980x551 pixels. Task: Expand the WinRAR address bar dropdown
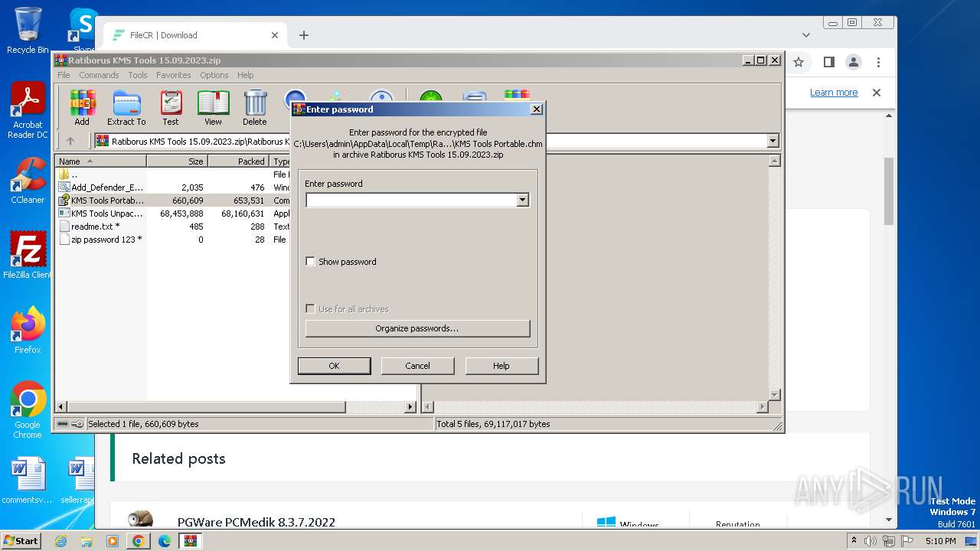pos(773,141)
